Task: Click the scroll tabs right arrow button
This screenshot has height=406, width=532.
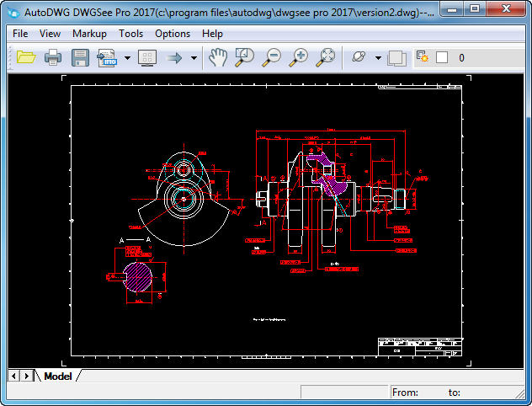Action: (27, 376)
